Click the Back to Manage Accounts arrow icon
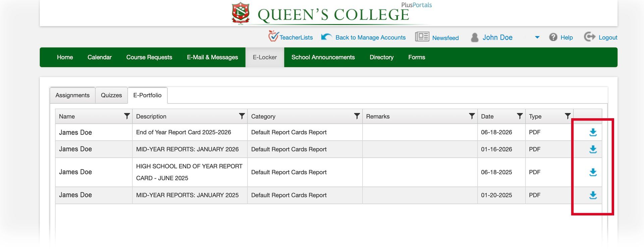This screenshot has height=252, width=644. pos(326,37)
